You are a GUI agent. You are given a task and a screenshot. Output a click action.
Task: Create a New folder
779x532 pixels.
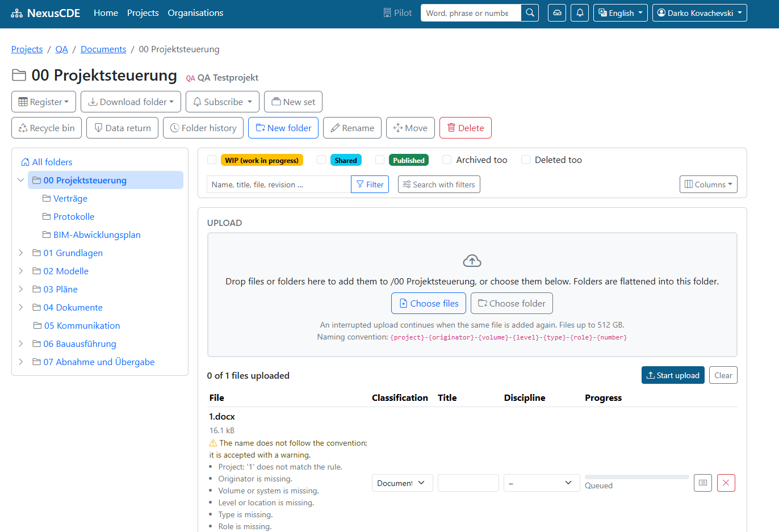click(x=283, y=128)
